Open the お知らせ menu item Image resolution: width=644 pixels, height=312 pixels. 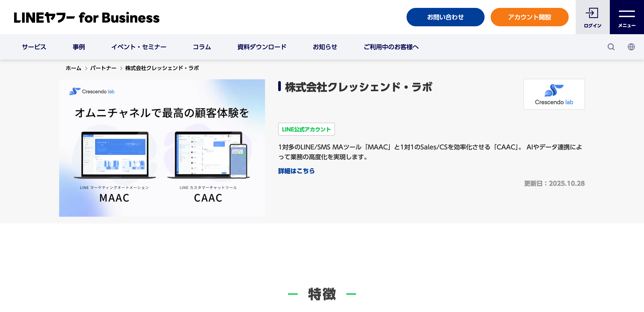[x=325, y=47]
